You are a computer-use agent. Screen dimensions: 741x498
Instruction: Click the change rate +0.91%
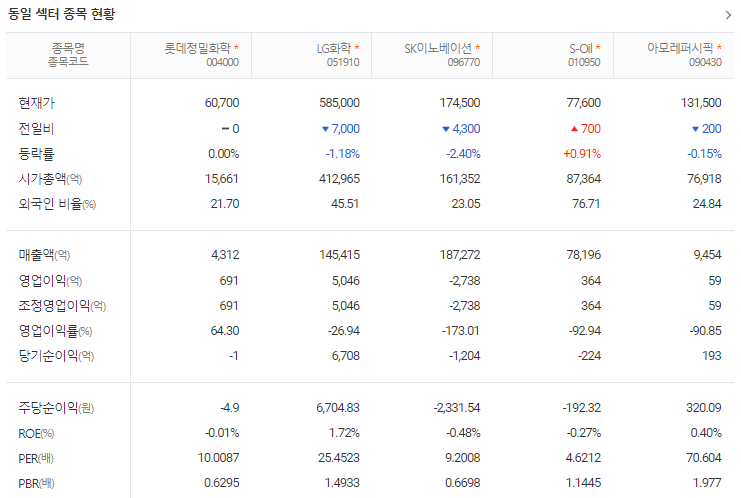pyautogui.click(x=582, y=154)
